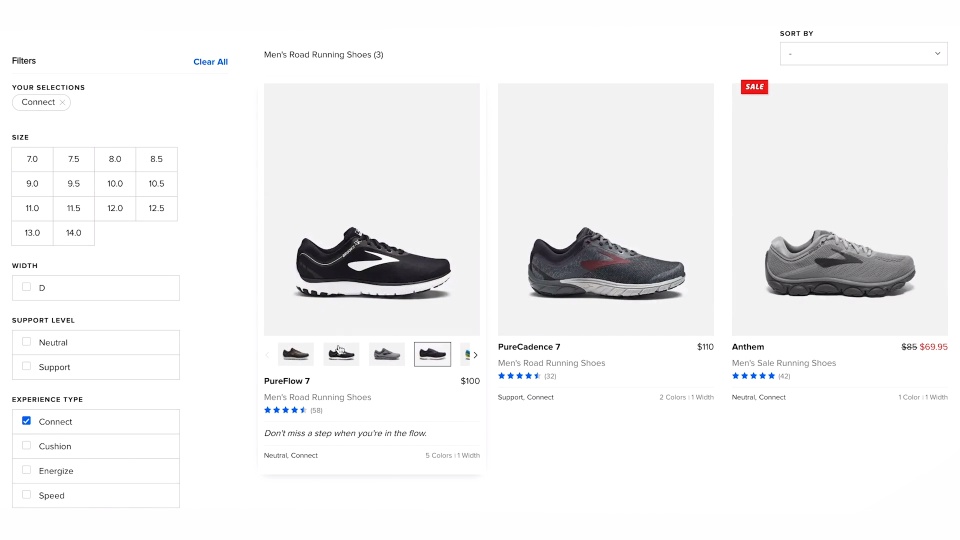Remove the Connect selection with its x icon
The width and height of the screenshot is (960, 540).
tap(62, 102)
